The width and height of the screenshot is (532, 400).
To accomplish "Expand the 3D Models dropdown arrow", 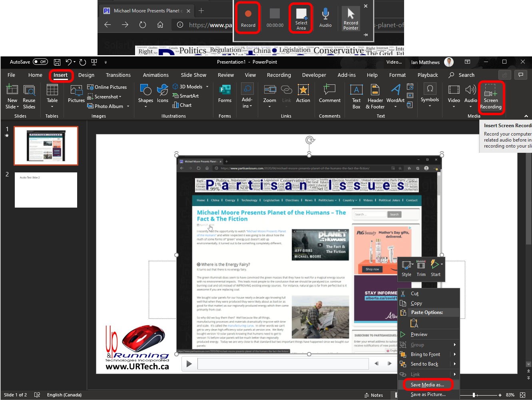I will point(207,87).
